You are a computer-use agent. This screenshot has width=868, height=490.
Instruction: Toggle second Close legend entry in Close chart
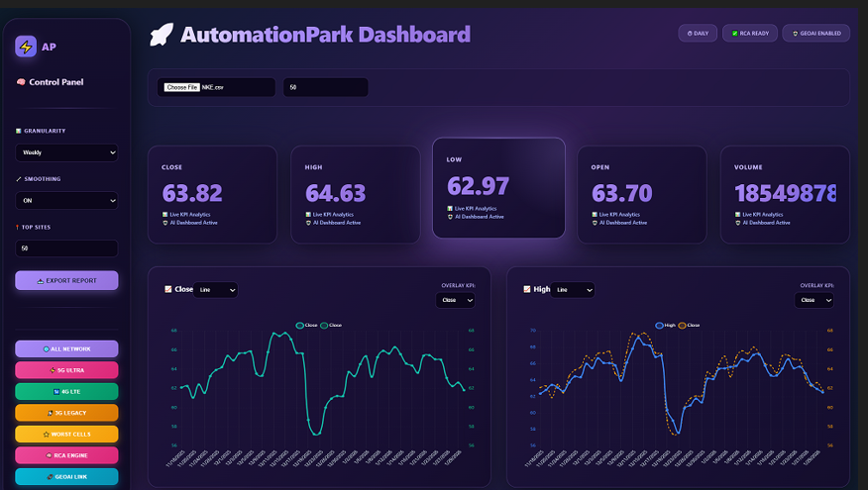331,326
